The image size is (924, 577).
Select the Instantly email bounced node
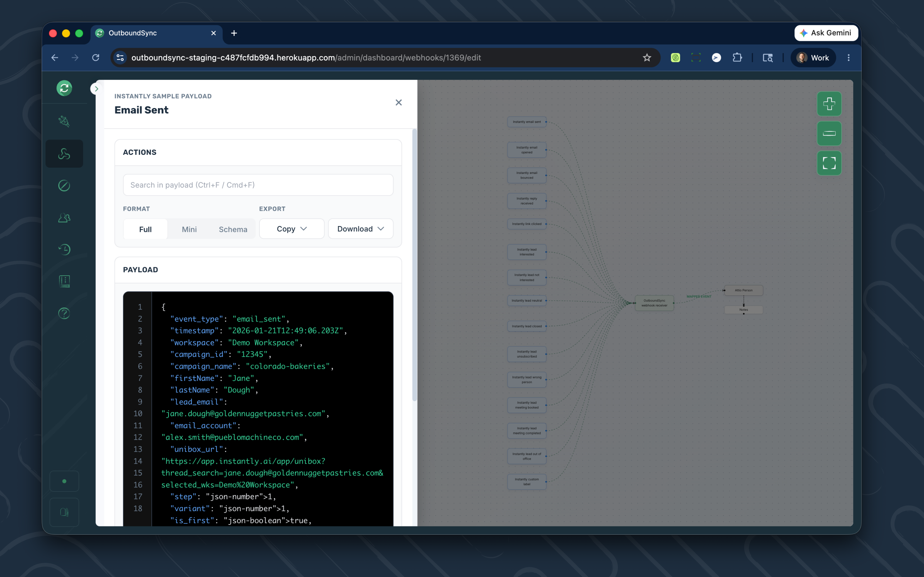click(x=527, y=175)
